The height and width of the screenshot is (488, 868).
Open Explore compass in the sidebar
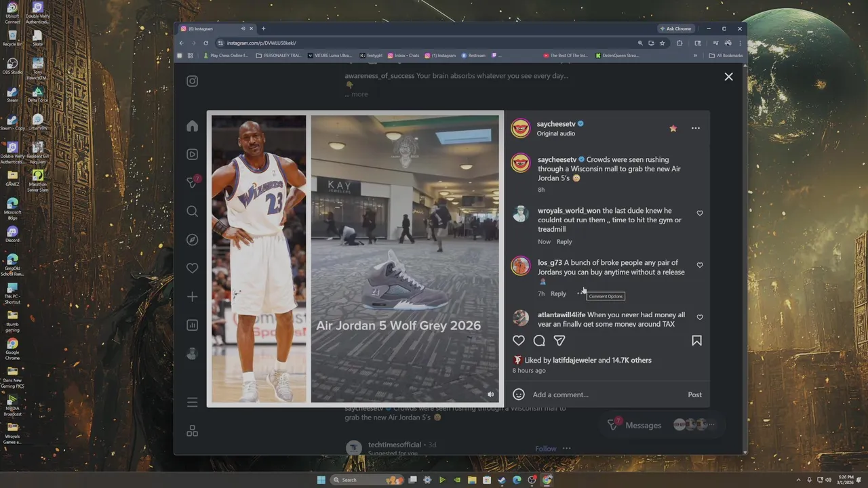(x=193, y=240)
